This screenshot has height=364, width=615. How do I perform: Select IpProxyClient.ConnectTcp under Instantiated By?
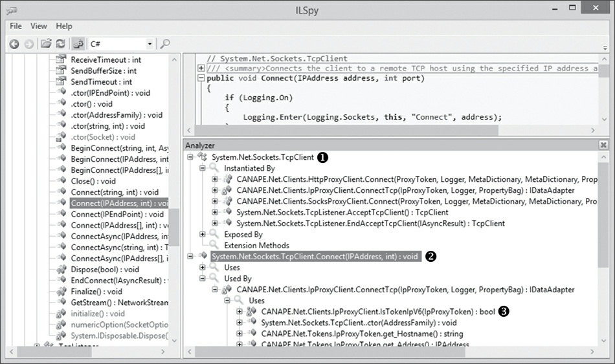[405, 191]
